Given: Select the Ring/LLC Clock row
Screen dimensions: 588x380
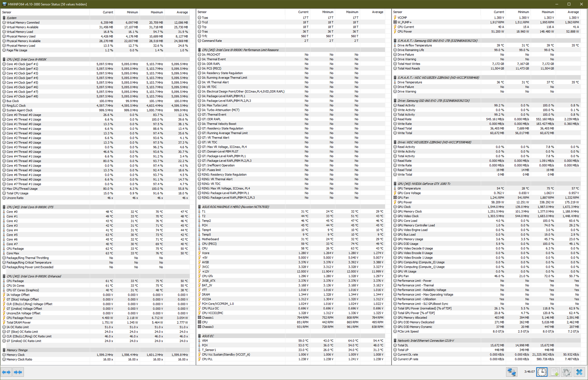Looking at the screenshot, I should [x=95, y=106].
